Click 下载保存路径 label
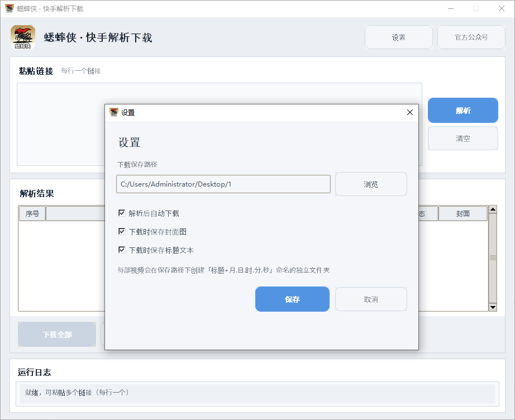This screenshot has width=515, height=420. [x=137, y=165]
